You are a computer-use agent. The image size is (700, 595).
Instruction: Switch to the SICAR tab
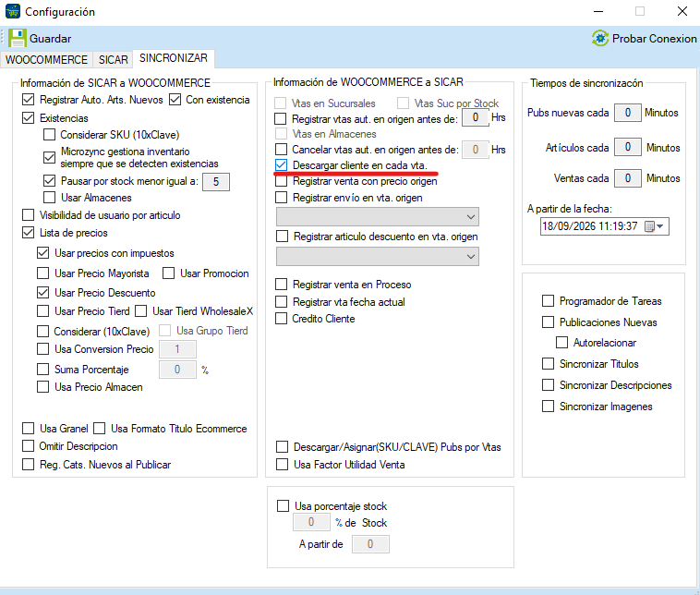(113, 60)
